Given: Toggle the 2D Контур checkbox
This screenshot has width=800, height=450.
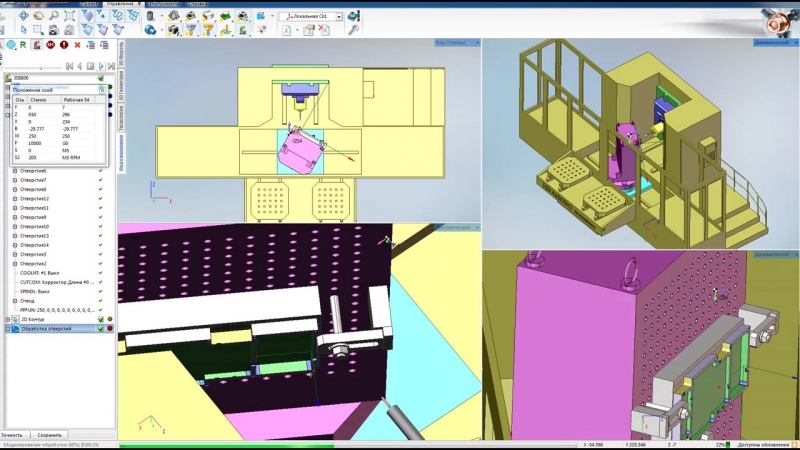Looking at the screenshot, I should (100, 319).
